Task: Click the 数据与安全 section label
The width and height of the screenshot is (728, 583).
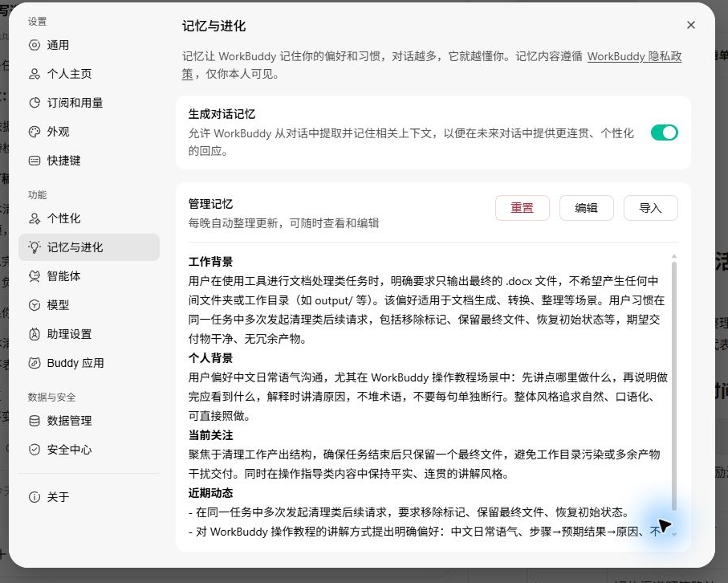Action: pos(51,397)
